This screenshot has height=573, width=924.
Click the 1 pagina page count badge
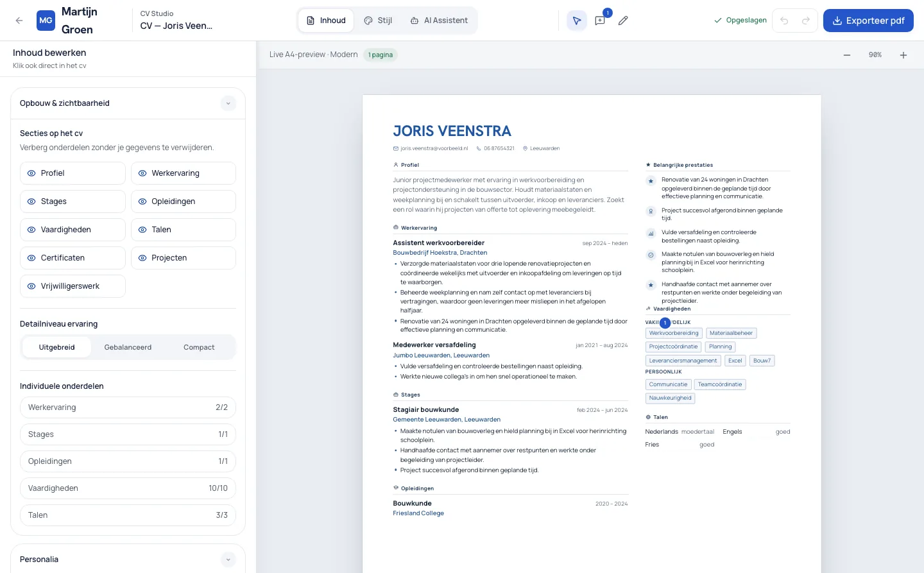point(381,55)
